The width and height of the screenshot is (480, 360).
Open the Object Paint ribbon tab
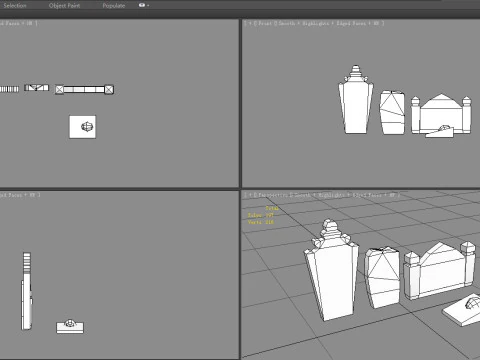[64, 5]
